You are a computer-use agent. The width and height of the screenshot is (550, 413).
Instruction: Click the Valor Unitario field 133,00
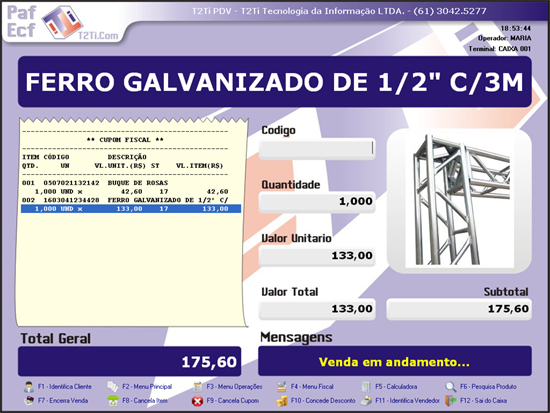point(317,256)
